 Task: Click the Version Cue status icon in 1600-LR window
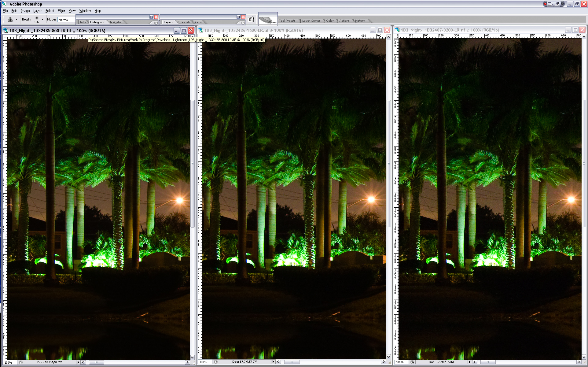(216, 362)
